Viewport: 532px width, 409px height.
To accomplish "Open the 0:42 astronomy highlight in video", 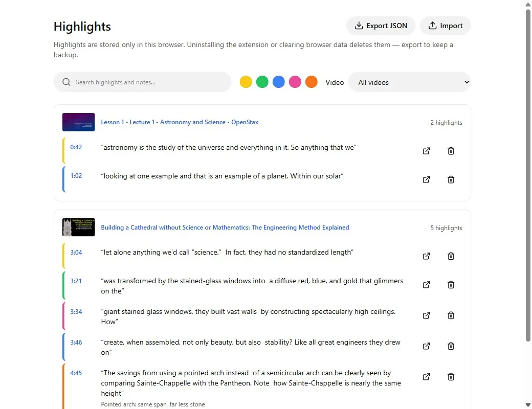I will point(427,151).
